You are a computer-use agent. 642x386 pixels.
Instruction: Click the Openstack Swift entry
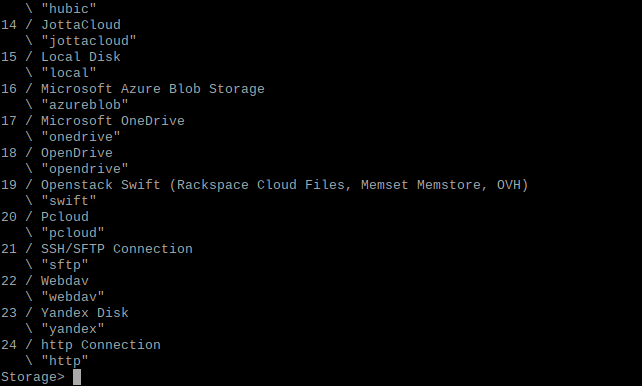[264, 185]
